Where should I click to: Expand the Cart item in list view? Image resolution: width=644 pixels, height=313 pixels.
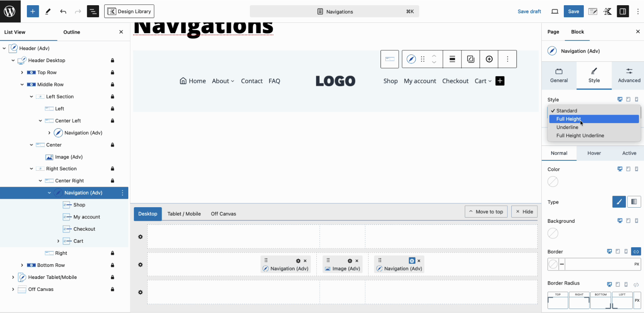58,241
